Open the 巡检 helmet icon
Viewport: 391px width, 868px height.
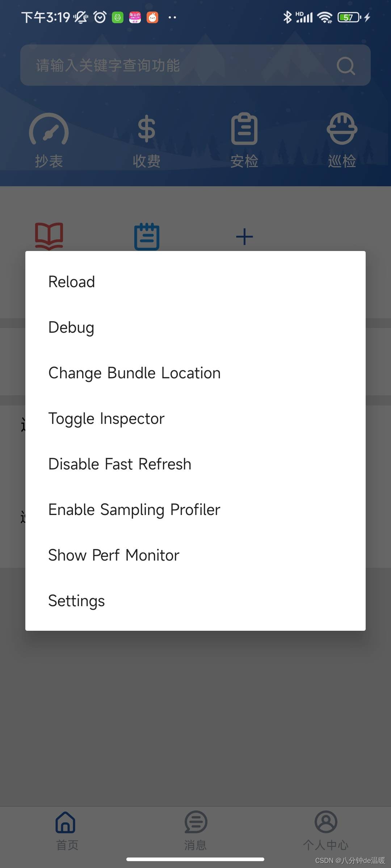coord(342,129)
